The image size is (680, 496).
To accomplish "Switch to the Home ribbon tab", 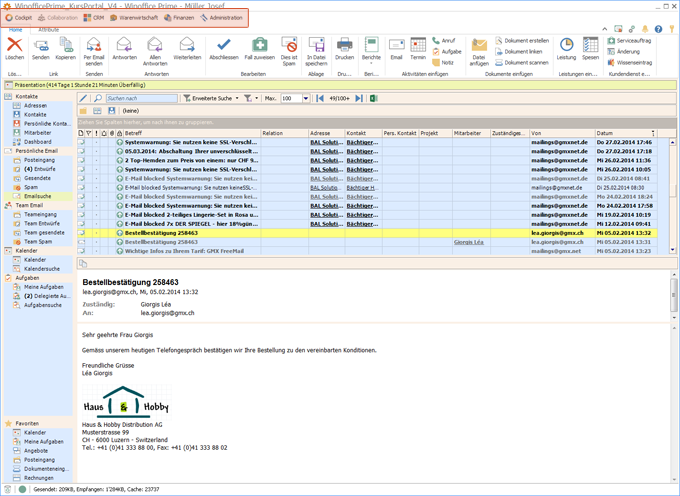I will click(16, 29).
